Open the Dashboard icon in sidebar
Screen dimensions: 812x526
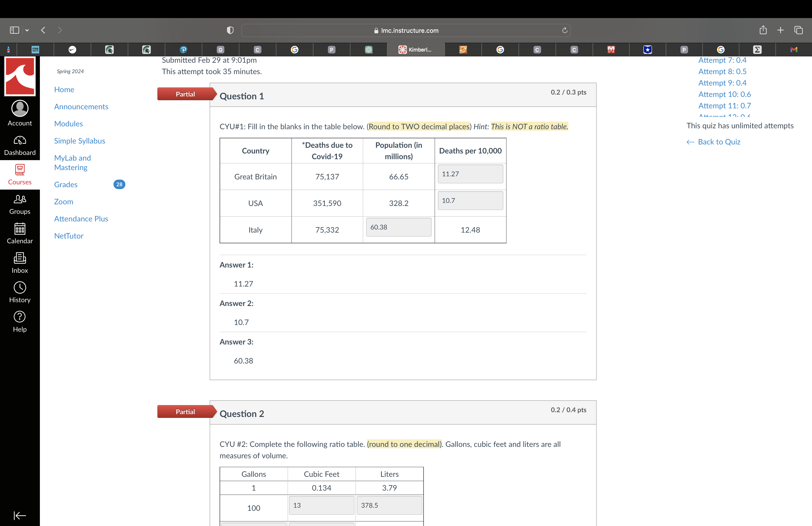(20, 141)
